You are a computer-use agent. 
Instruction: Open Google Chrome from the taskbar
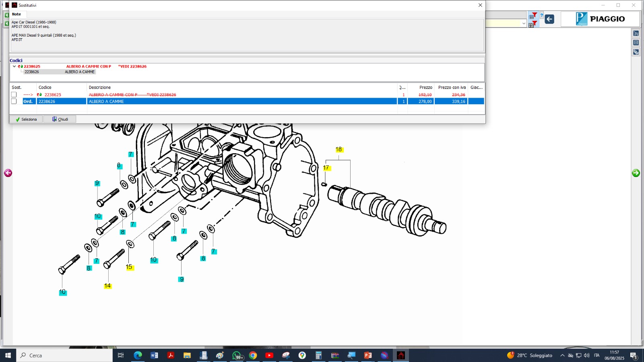[253, 355]
